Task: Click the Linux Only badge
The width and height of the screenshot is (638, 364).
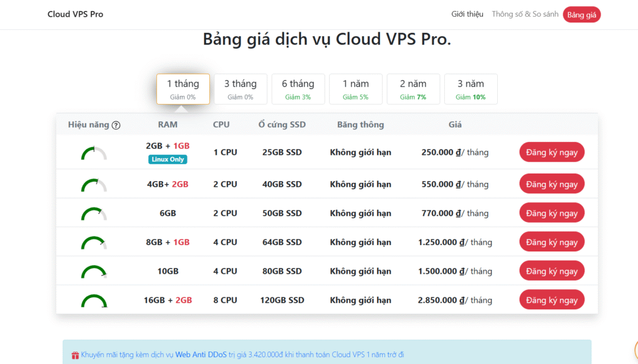Action: 168,159
